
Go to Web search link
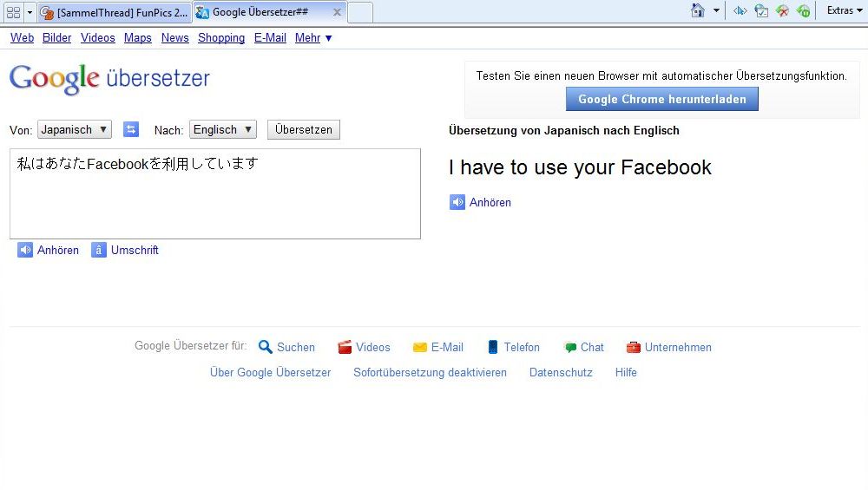pyautogui.click(x=23, y=37)
